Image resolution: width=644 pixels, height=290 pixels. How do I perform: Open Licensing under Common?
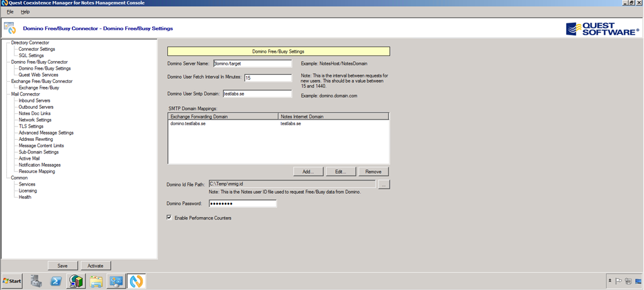[28, 191]
